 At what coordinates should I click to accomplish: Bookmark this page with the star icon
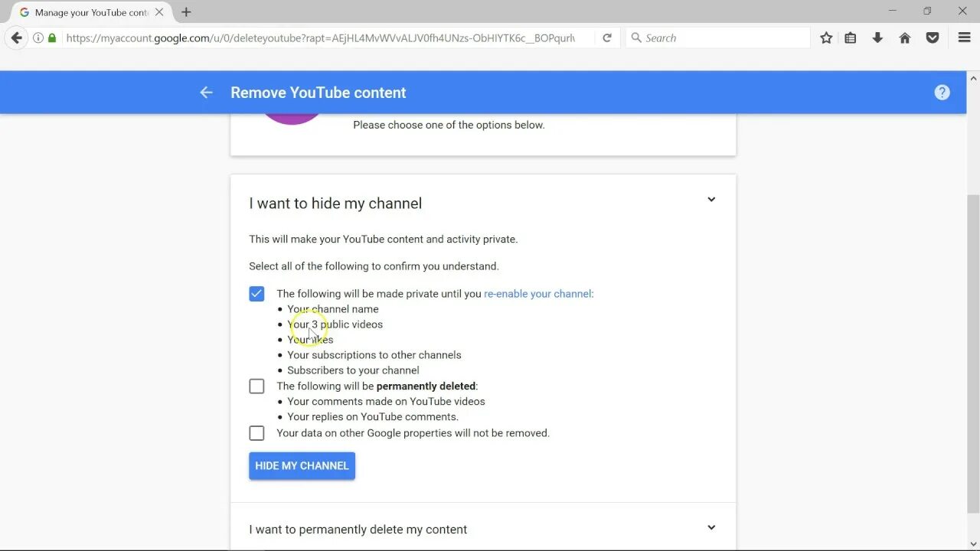pyautogui.click(x=826, y=37)
